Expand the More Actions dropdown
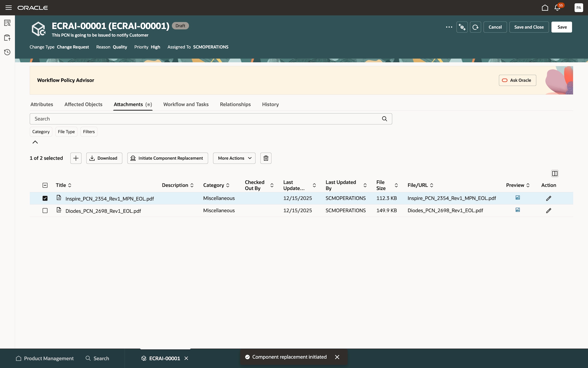 [x=234, y=158]
